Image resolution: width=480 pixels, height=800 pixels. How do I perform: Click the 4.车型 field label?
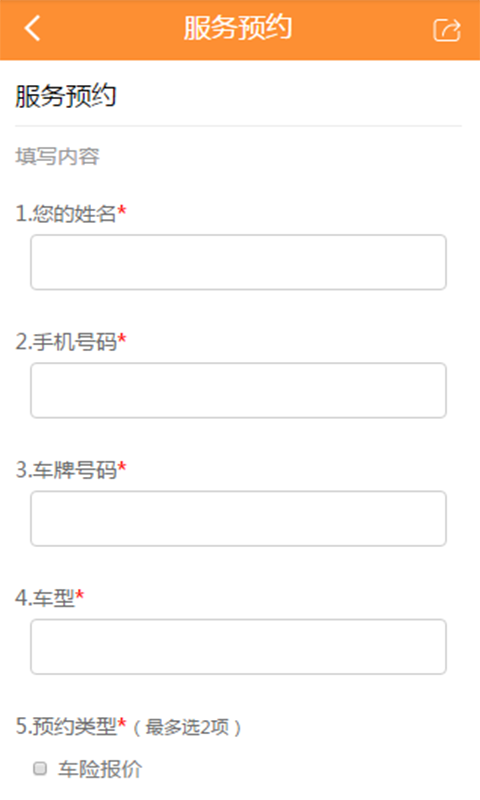coord(45,598)
